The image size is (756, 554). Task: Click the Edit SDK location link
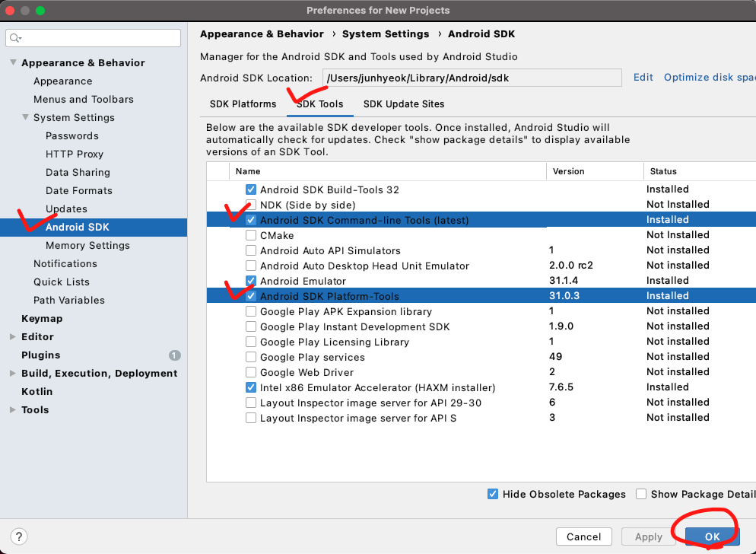[x=643, y=77]
